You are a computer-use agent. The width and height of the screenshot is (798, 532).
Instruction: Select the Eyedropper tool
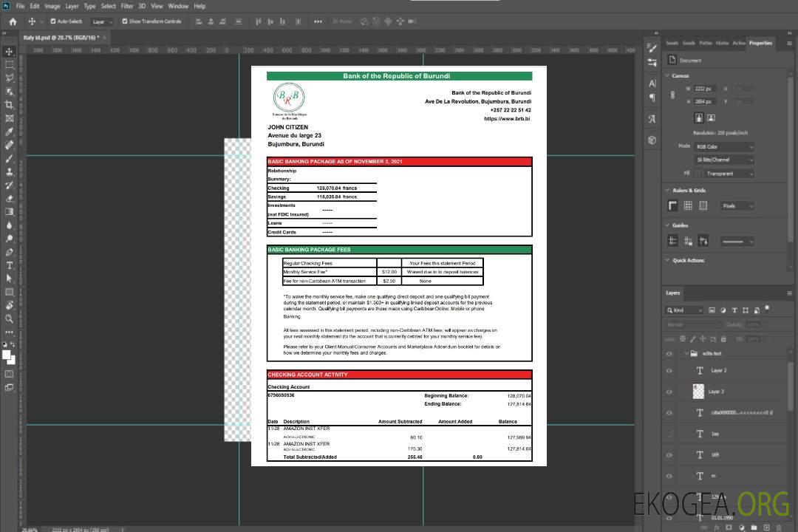[x=9, y=132]
